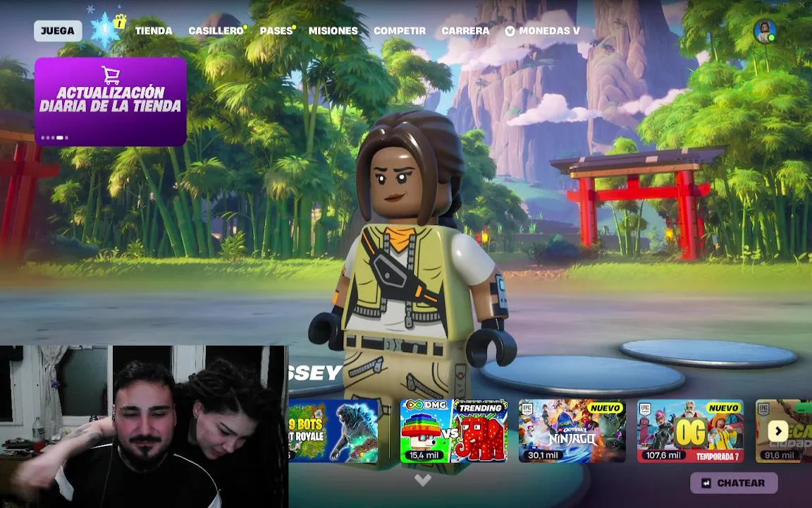Screen dimensions: 812x508
Task: Go to the TIENDA tab
Action: coord(154,30)
